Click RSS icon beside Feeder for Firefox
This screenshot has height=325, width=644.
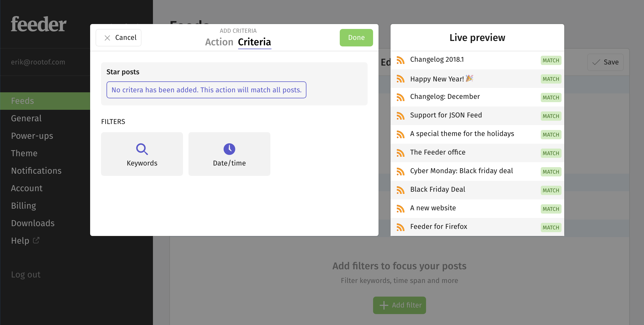click(x=400, y=227)
